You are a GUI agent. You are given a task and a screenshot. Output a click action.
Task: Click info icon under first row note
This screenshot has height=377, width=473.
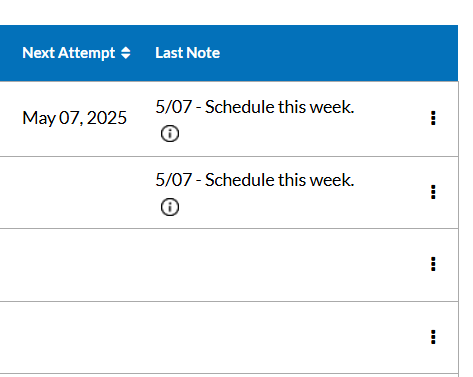tap(170, 134)
